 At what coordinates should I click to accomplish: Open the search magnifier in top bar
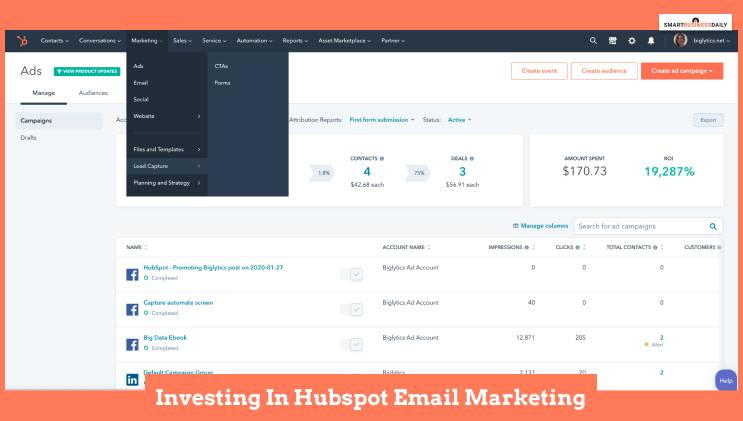tap(593, 41)
